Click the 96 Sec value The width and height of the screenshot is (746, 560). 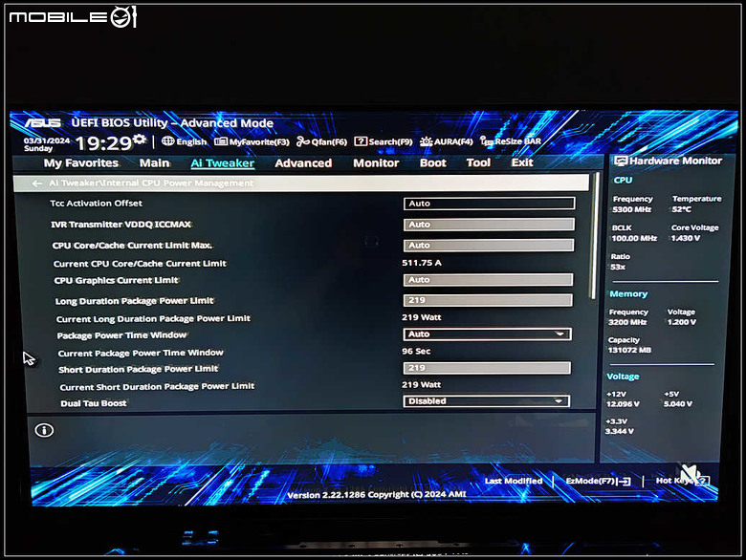point(416,352)
